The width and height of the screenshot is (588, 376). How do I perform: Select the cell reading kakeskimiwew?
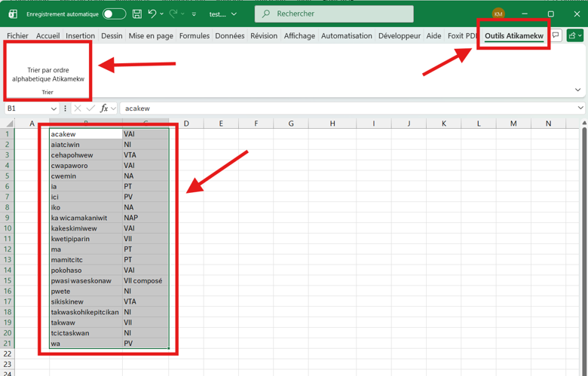86,228
